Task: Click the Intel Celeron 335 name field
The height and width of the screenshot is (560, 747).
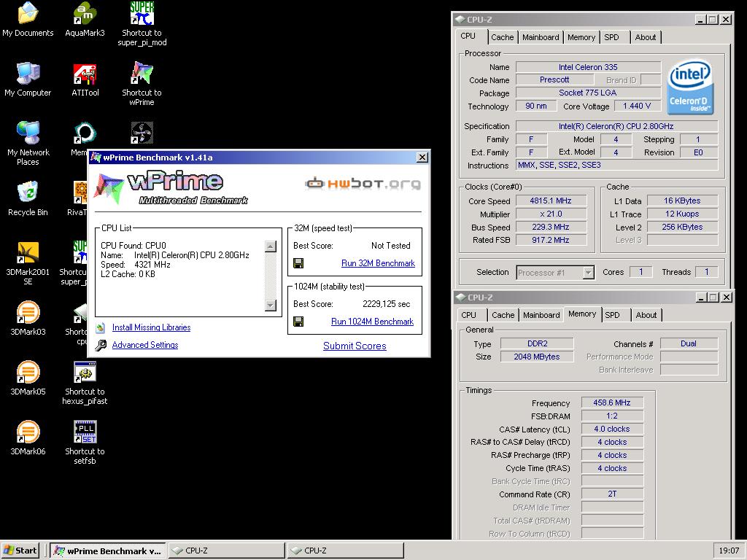Action: coord(588,67)
